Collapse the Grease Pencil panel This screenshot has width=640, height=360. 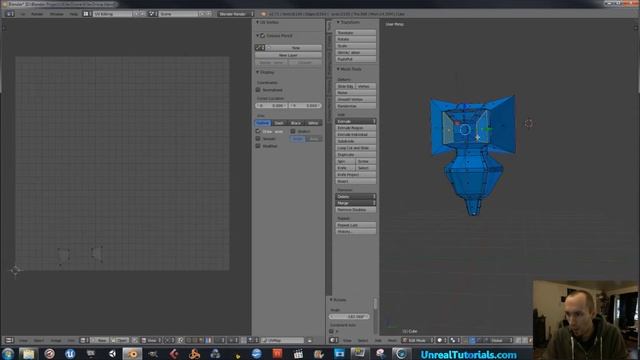(x=257, y=36)
